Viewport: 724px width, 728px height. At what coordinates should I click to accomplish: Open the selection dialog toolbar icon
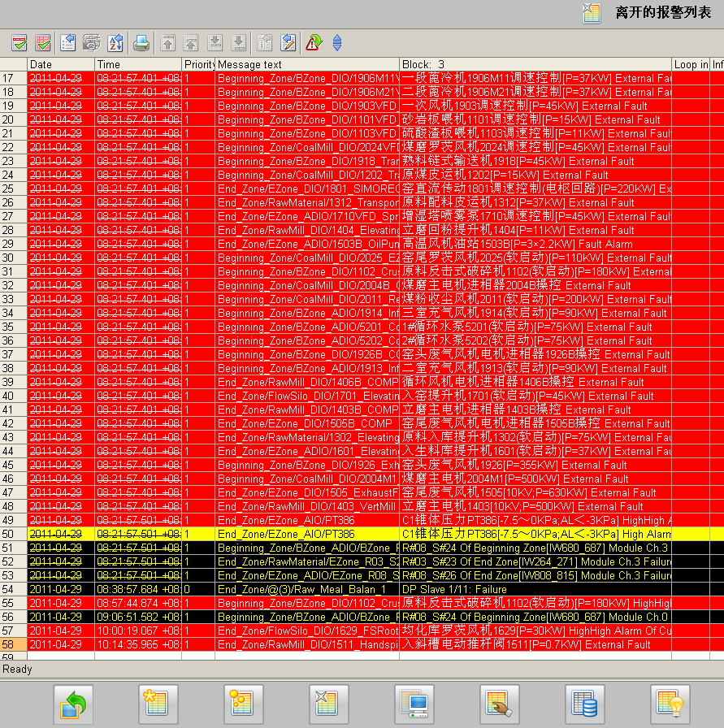pos(67,43)
